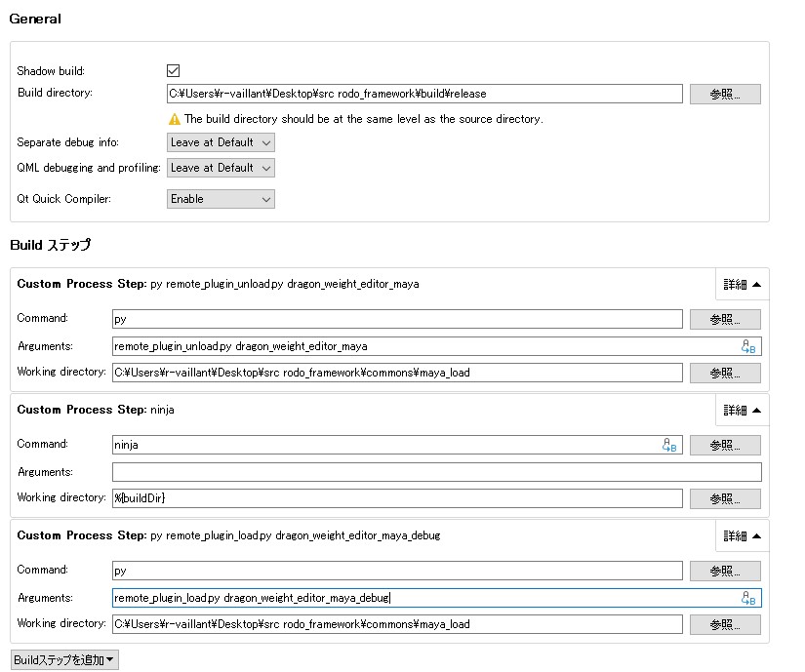Open the Add Build Step menu
Screen dimensions: 805x672
coord(65,660)
